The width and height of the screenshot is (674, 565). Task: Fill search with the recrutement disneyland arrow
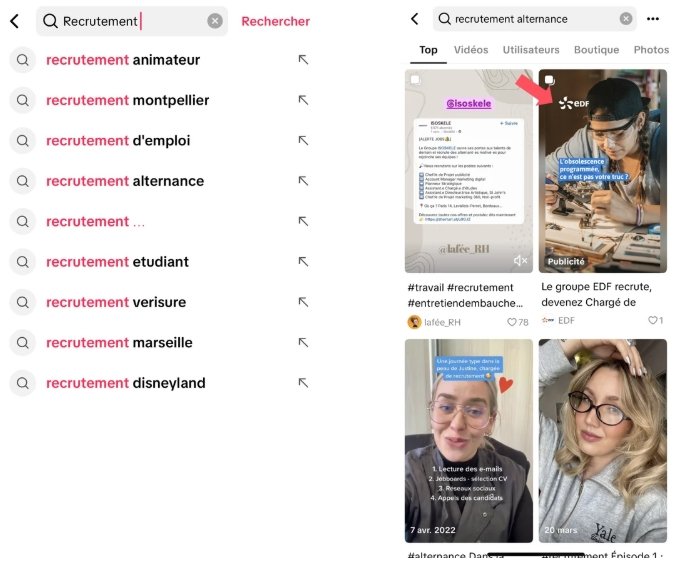pos(303,383)
